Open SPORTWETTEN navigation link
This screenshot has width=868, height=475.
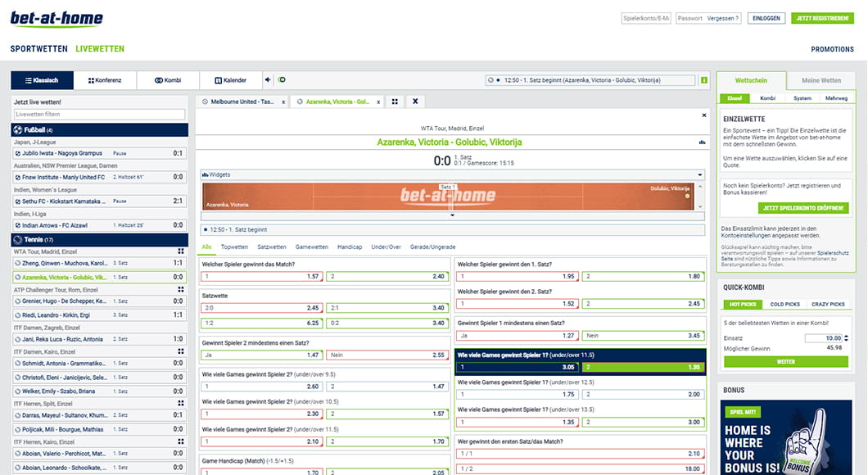coord(38,48)
